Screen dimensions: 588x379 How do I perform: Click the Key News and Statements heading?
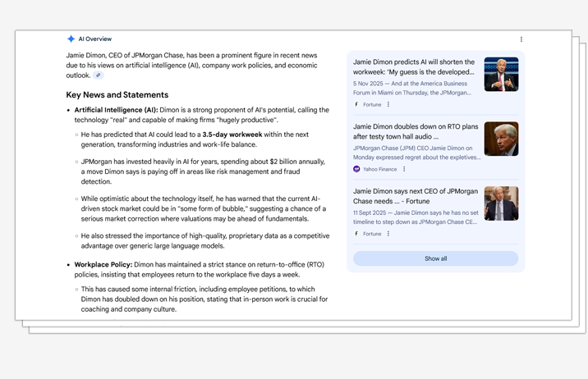click(x=117, y=95)
